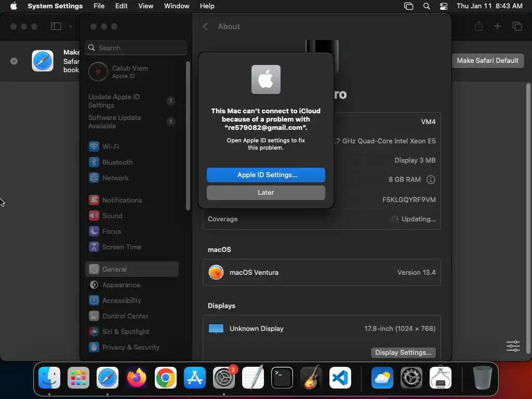Screen dimensions: 532x399
Task: Toggle Safari sidebar button
Action: click(x=56, y=26)
